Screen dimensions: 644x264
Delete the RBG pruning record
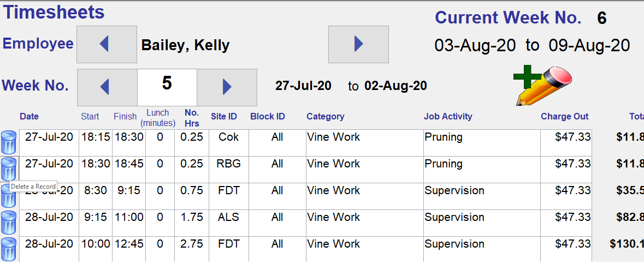click(x=9, y=169)
